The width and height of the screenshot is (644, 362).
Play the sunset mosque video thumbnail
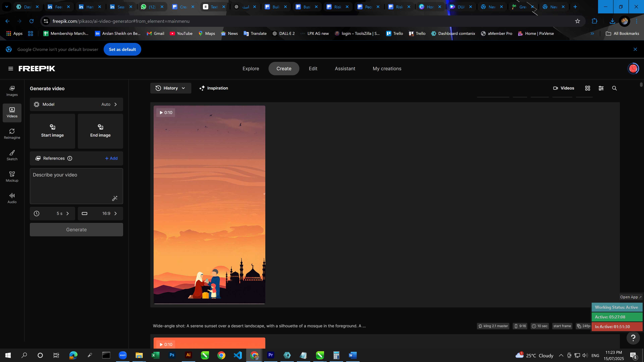coord(209,205)
